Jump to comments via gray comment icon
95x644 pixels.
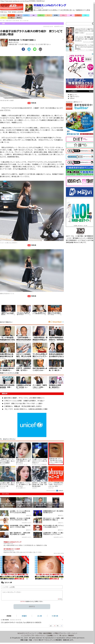pos(40,49)
